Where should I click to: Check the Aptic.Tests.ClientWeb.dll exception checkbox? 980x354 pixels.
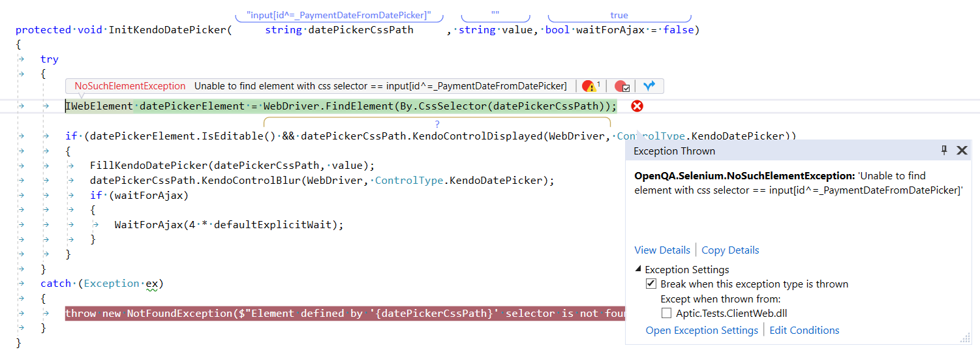666,313
